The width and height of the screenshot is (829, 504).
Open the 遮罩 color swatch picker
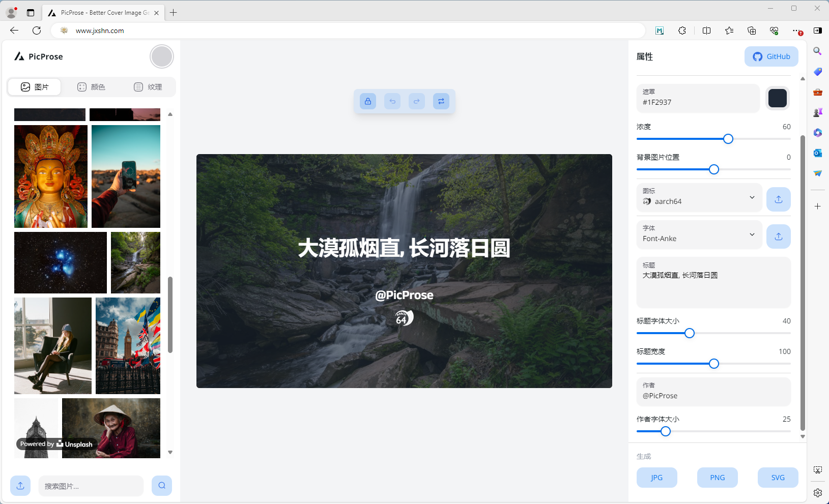coord(777,98)
